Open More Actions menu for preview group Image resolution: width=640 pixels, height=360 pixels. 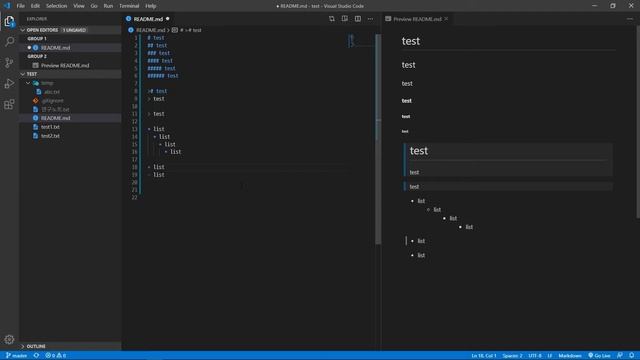click(630, 19)
